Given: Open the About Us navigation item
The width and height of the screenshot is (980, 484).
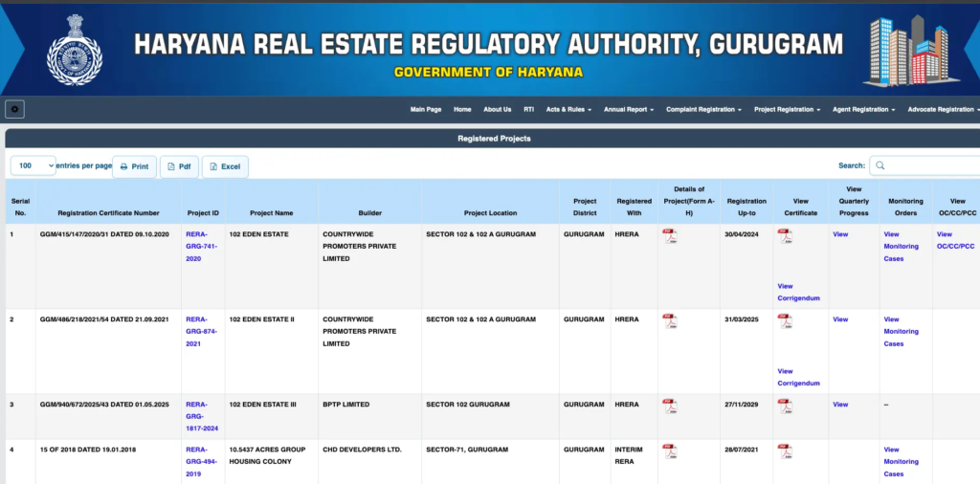Looking at the screenshot, I should click(498, 109).
